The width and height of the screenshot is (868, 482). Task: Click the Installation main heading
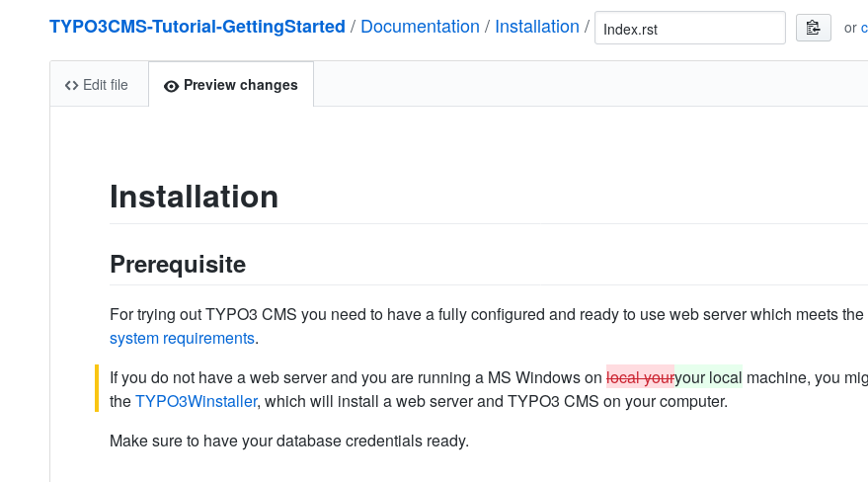coord(194,197)
